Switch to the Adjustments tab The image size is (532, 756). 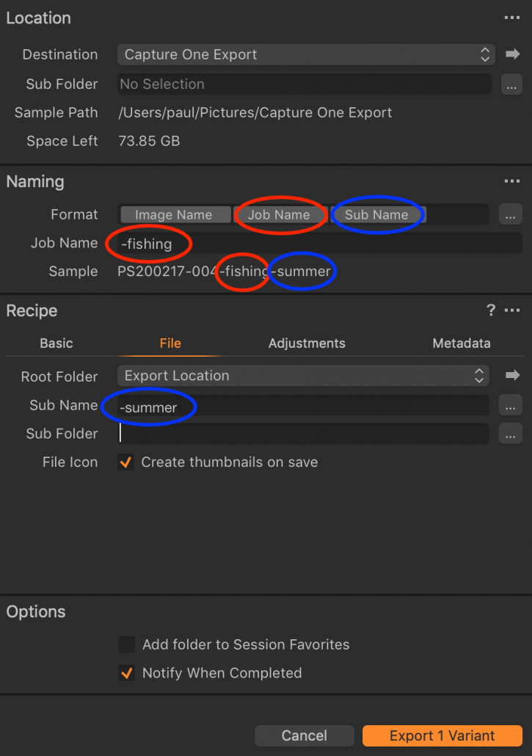307,344
